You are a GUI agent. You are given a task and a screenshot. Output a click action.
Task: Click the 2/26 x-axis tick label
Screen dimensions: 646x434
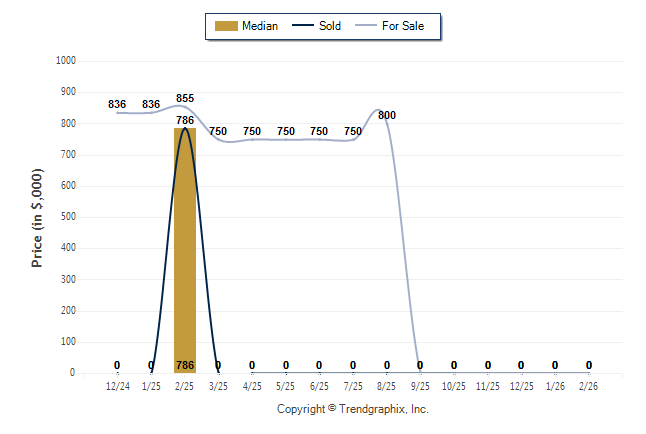pos(589,385)
